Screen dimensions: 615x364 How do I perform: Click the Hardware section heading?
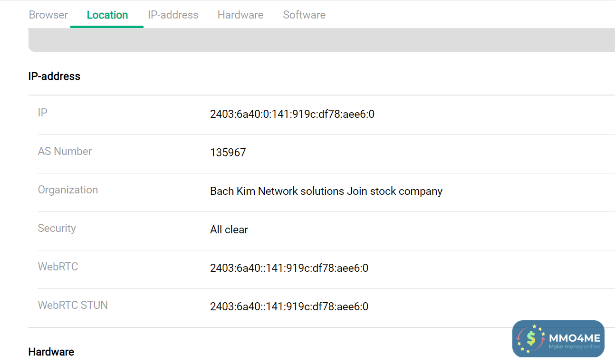(51, 352)
